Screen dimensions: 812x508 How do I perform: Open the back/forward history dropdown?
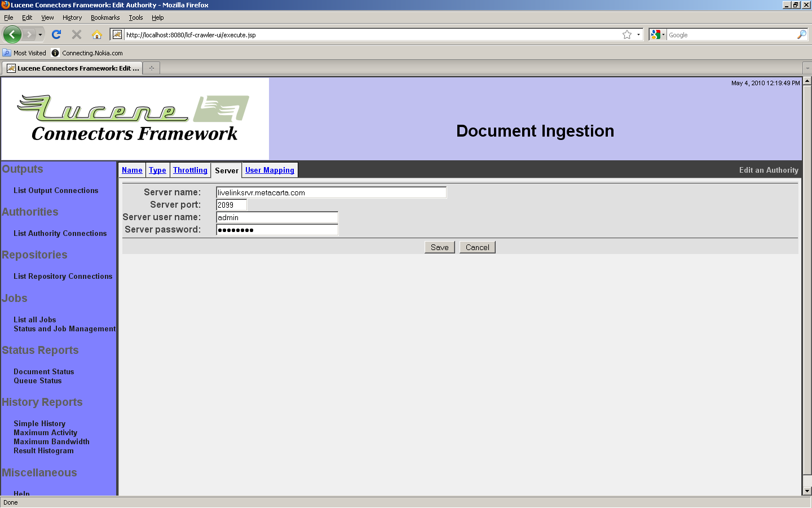click(x=40, y=34)
